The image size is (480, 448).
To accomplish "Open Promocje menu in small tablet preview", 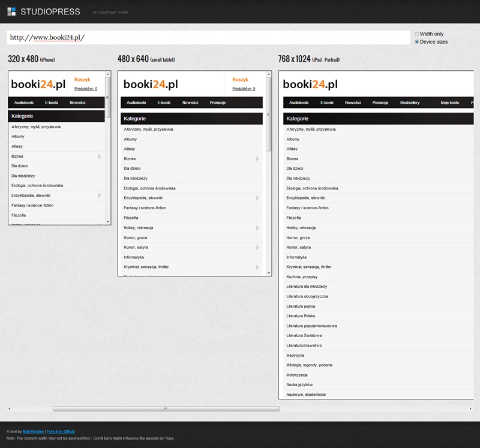I will click(x=218, y=103).
